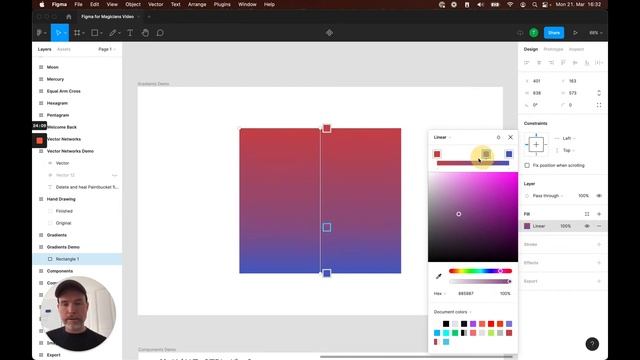Click the Share button

click(x=554, y=33)
